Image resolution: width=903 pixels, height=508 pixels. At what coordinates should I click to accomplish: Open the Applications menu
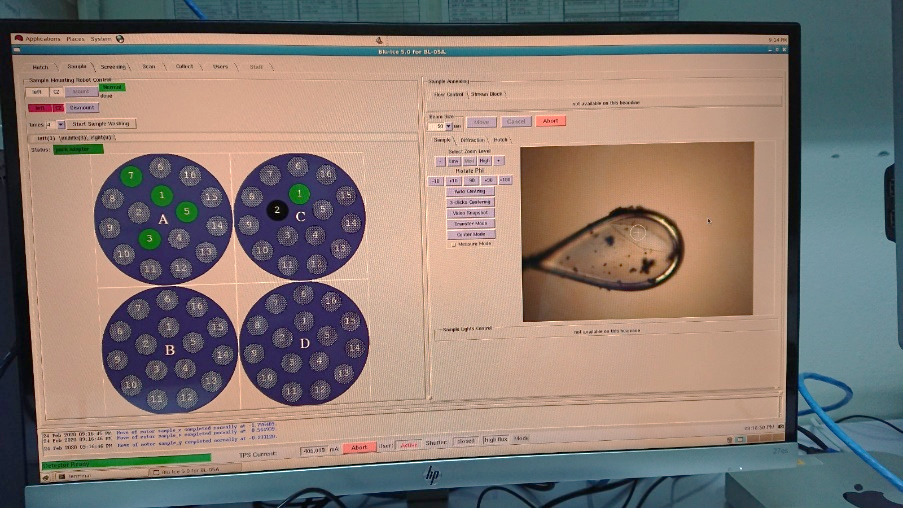(x=42, y=39)
